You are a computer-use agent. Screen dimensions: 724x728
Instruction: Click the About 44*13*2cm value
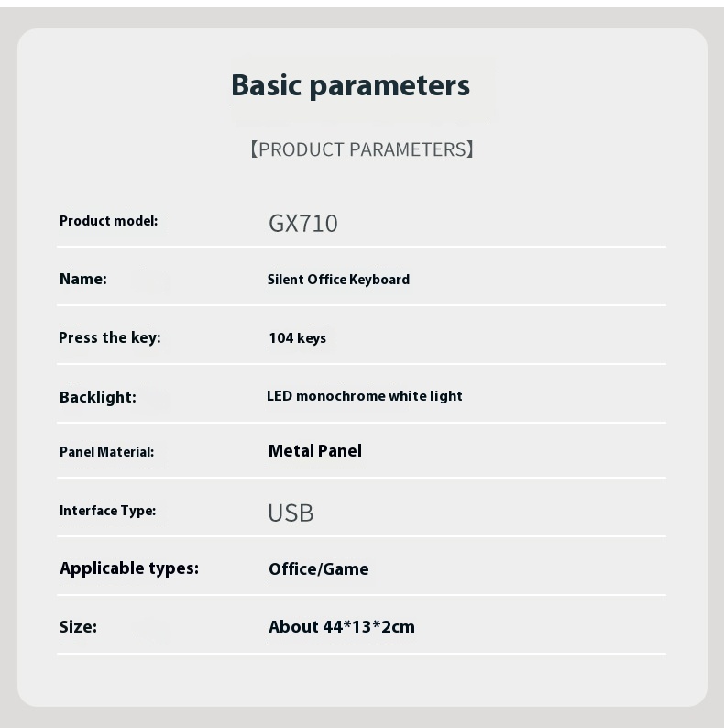coord(342,627)
